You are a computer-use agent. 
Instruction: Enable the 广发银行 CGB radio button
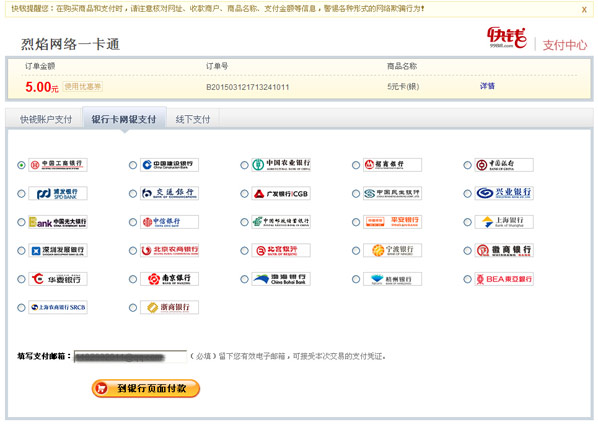pos(244,194)
